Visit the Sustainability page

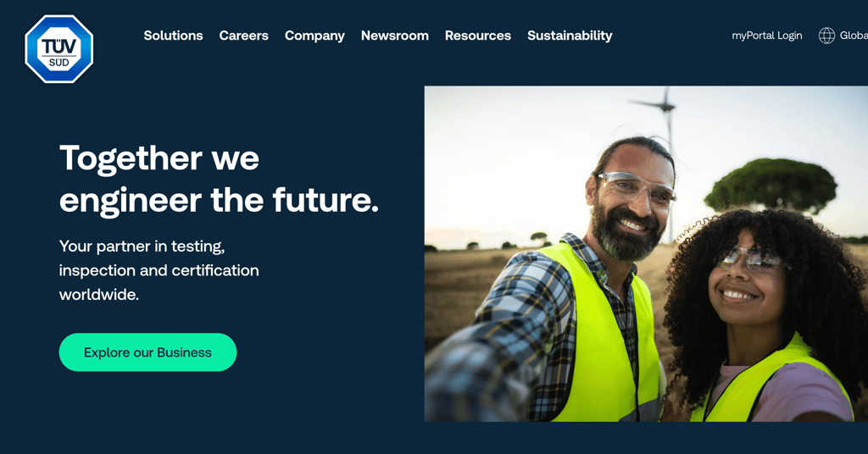click(x=570, y=36)
